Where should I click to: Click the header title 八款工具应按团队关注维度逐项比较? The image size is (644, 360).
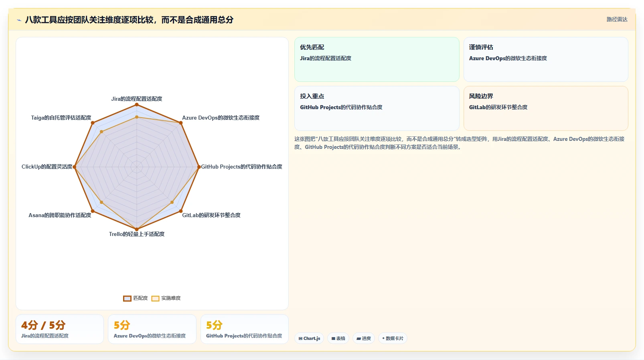[129, 20]
